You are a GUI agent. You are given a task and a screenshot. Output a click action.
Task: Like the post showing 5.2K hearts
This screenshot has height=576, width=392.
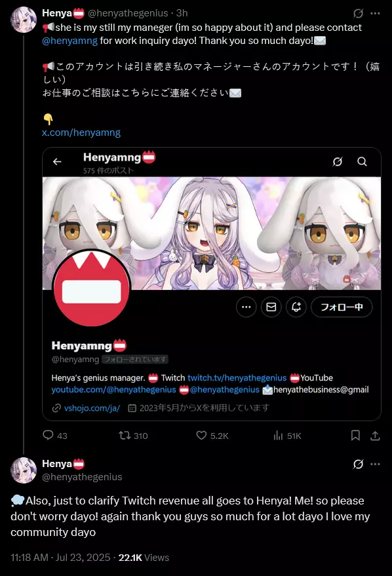coord(201,436)
